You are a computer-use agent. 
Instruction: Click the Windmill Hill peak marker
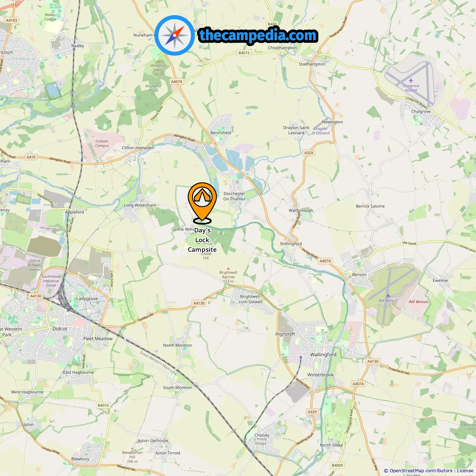pos(158,61)
